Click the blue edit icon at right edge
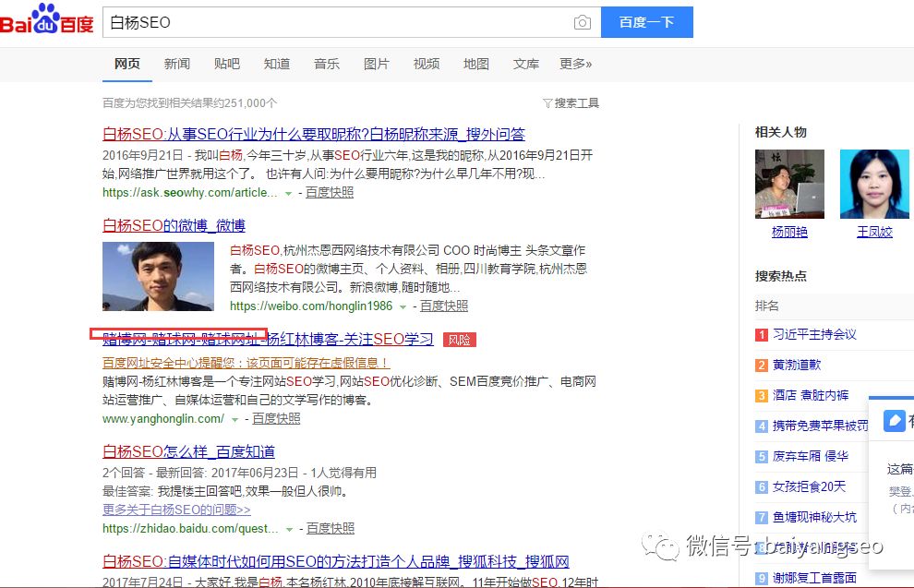This screenshot has height=588, width=914. click(x=895, y=421)
